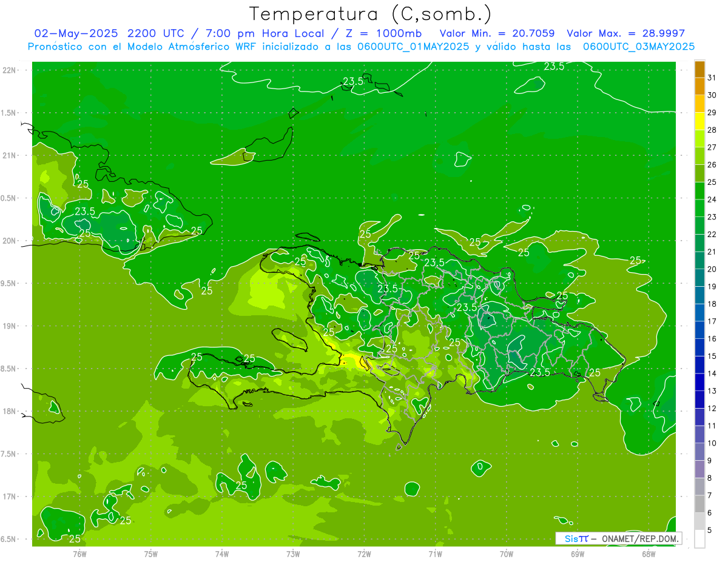This screenshot has height=562, width=728.
Task: Pick the light green swatch between 26 and 27
Action: (x=699, y=156)
